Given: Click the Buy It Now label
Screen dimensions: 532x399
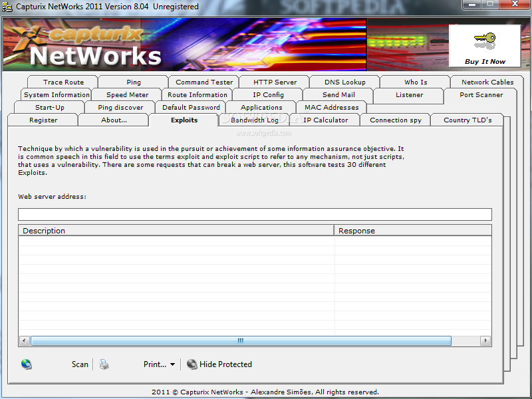Looking at the screenshot, I should 485,62.
